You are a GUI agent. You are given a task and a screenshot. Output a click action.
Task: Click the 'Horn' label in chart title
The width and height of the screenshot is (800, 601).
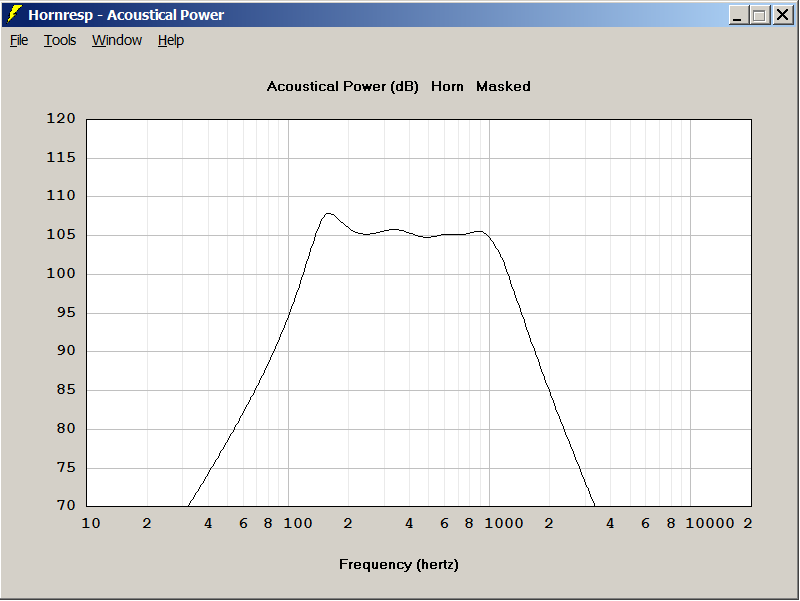coord(447,86)
